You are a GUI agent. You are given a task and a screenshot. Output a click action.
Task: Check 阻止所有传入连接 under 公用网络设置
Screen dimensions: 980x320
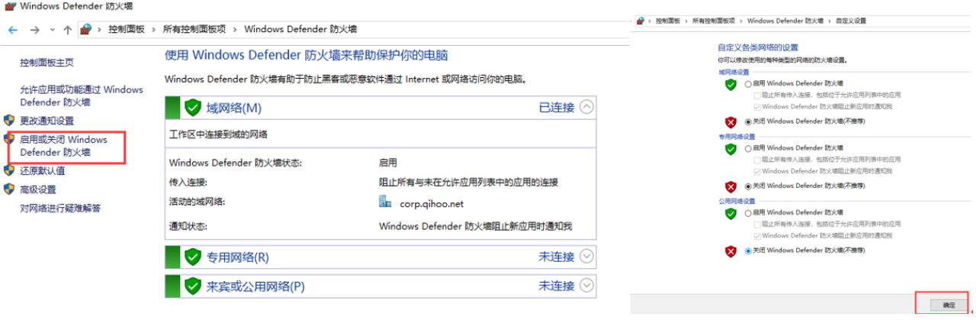pyautogui.click(x=757, y=225)
